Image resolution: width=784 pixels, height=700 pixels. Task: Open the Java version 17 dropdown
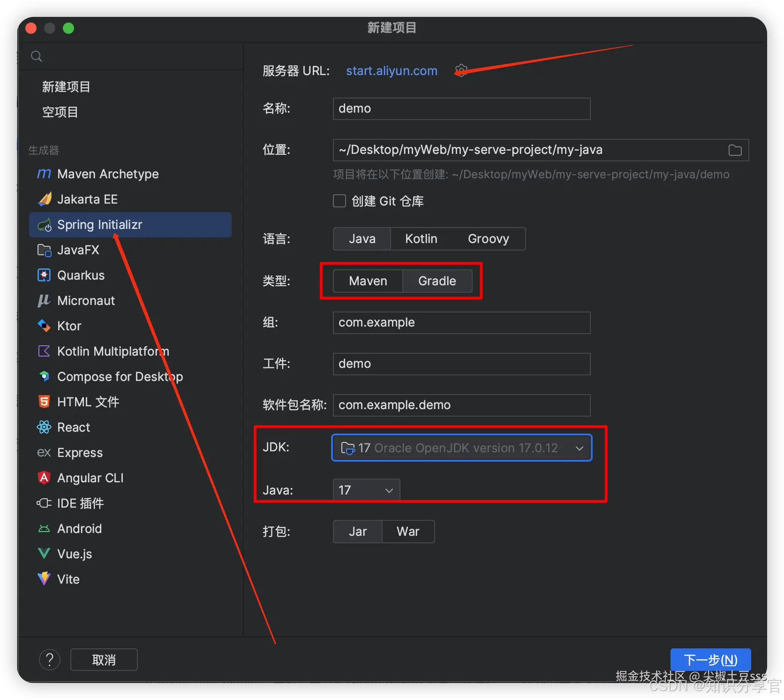click(366, 490)
